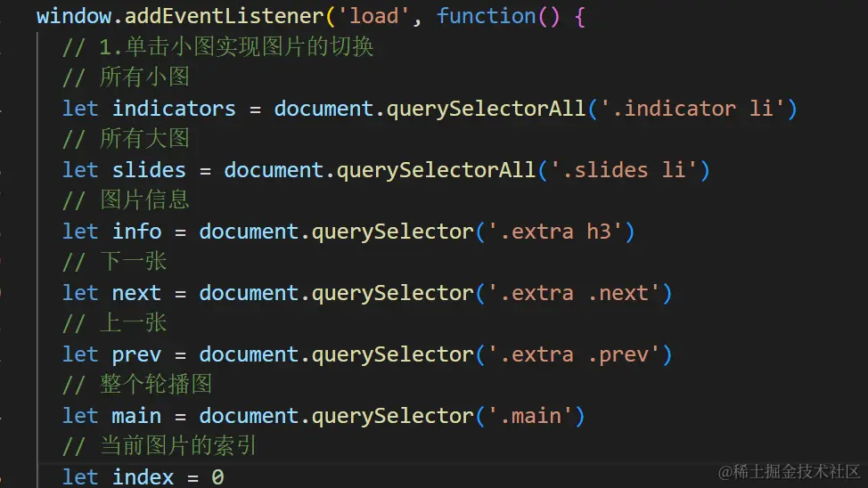Click the comment '图片信息'
Viewport: 868px width, 488px height.
click(144, 200)
